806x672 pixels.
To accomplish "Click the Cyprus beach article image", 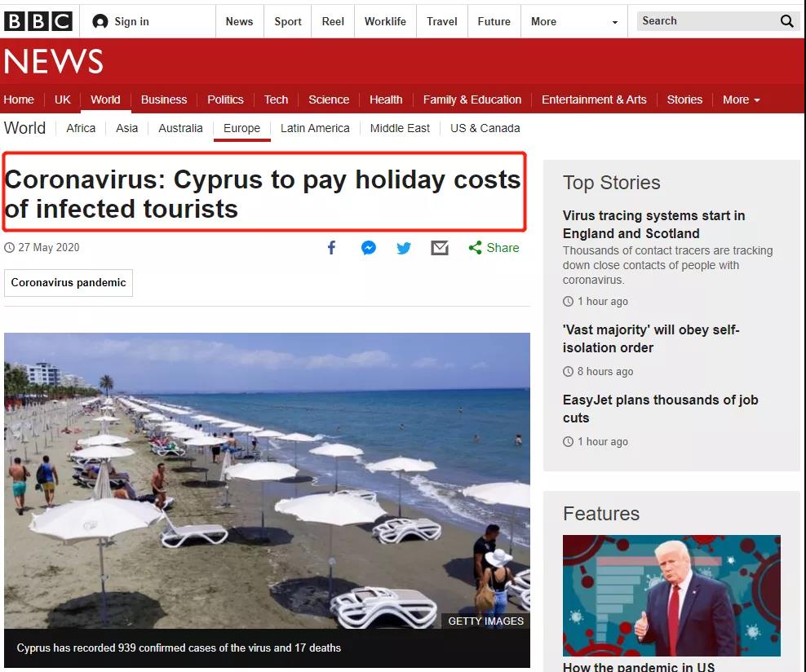I will pos(267,480).
